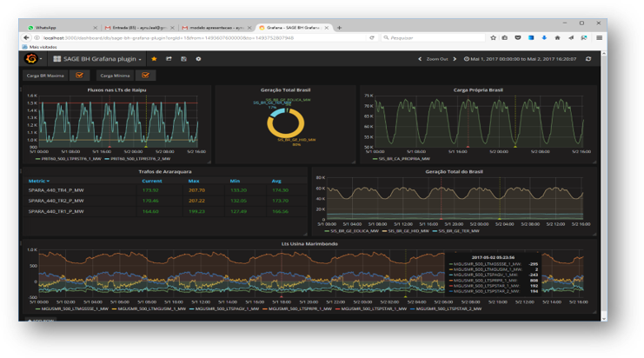
Task: Refresh the dashboard using refresh icon
Action: tap(588, 59)
